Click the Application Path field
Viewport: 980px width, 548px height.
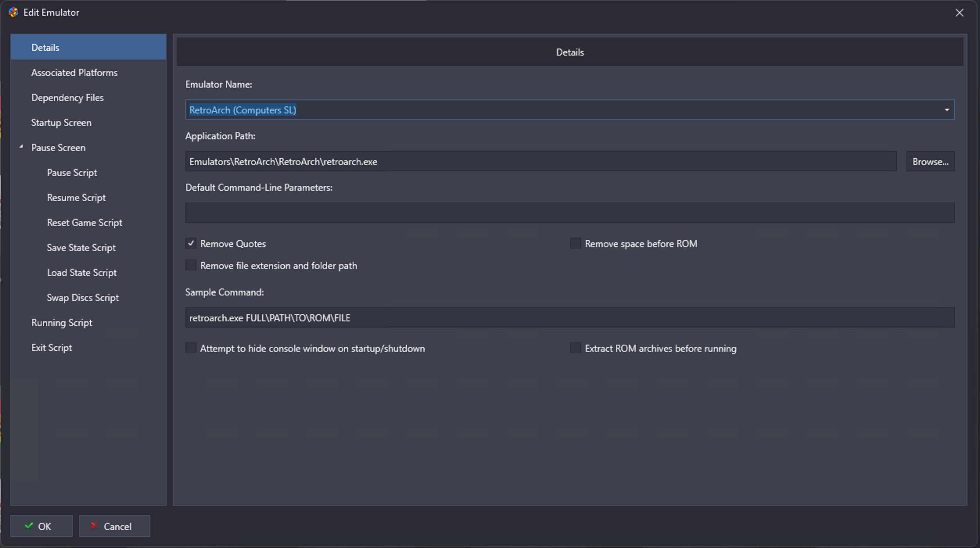(541, 161)
